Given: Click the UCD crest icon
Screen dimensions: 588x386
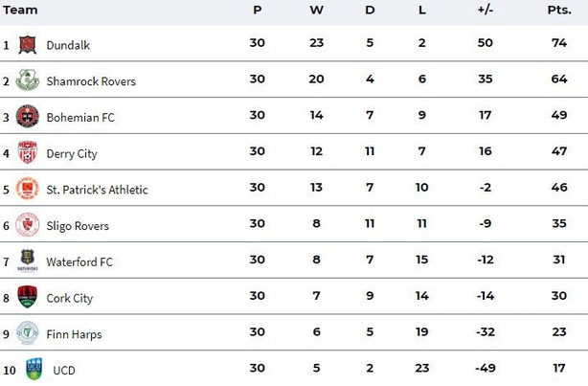Looking at the screenshot, I should pyautogui.click(x=34, y=369).
